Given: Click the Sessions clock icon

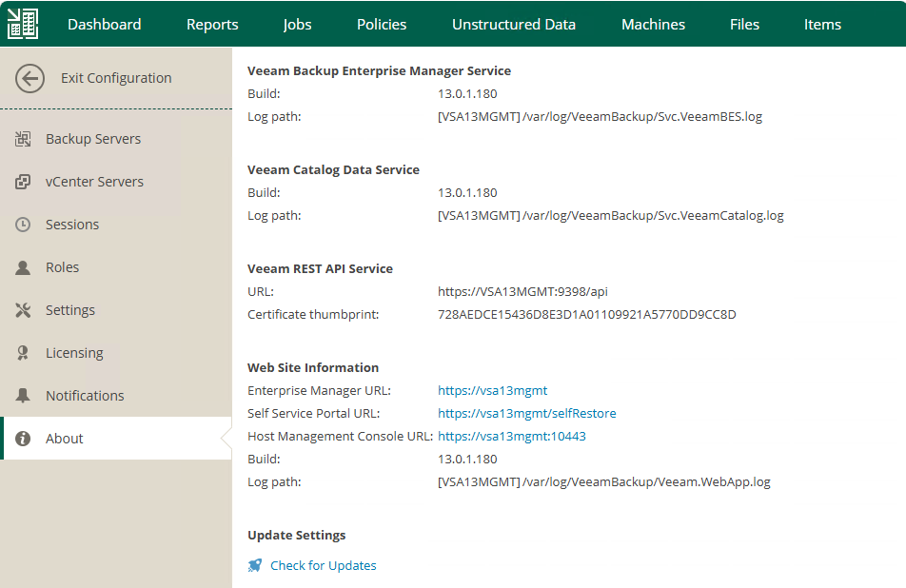Looking at the screenshot, I should pyautogui.click(x=24, y=225).
